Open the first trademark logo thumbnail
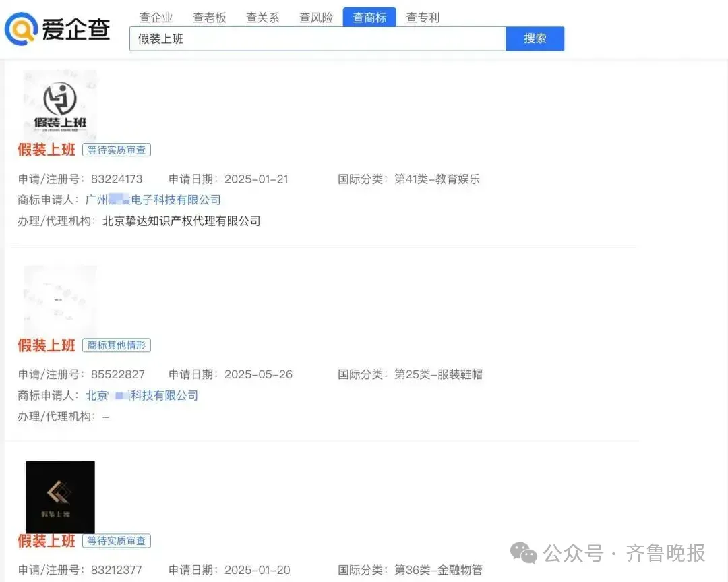This screenshot has width=728, height=582. 60,105
